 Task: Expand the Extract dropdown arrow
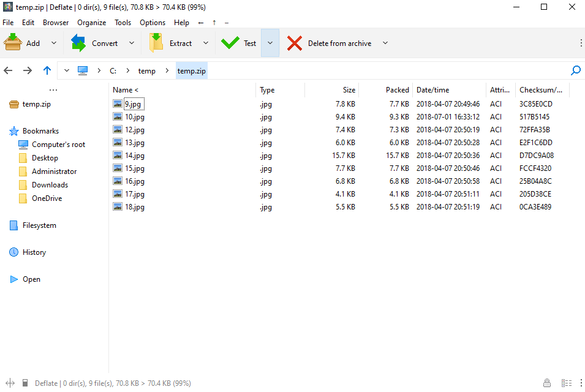[206, 43]
